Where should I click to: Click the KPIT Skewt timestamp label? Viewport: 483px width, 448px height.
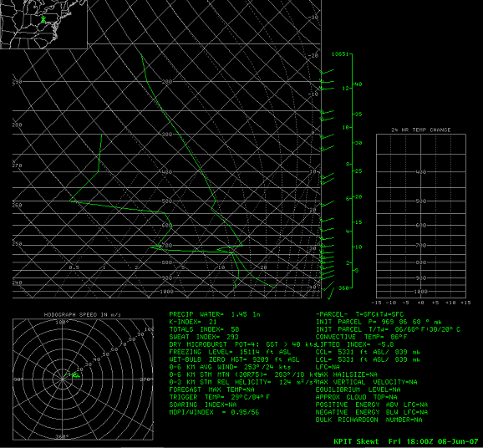click(406, 441)
